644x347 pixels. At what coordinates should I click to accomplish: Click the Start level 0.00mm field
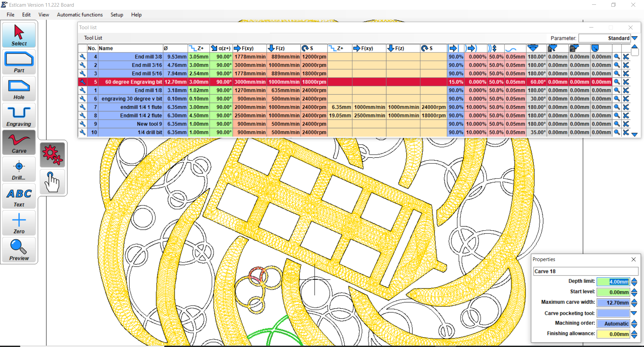(x=613, y=292)
